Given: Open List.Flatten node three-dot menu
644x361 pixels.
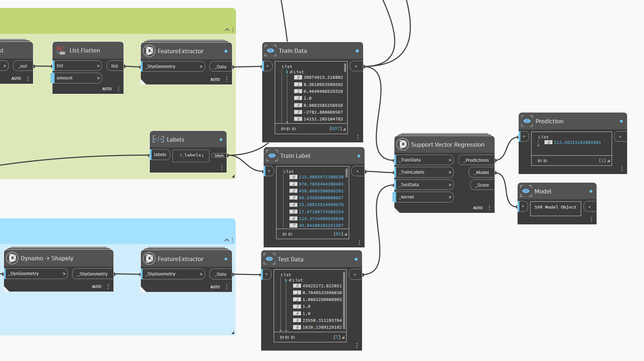Looking at the screenshot, I should coord(119,89).
